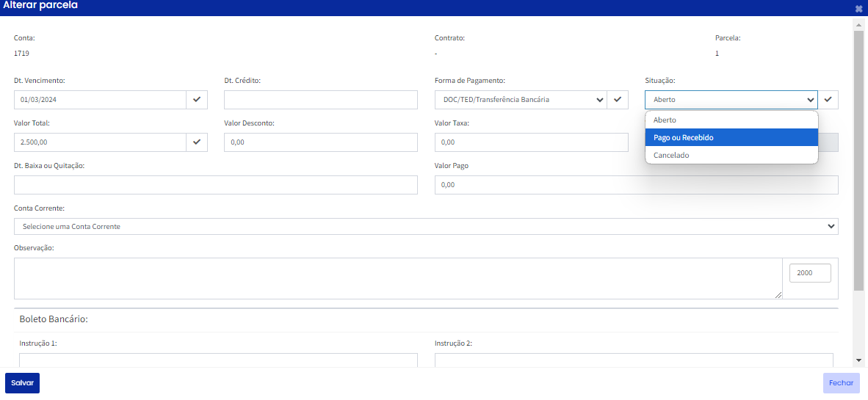The height and width of the screenshot is (400, 868).
Task: Expand Conta Corrente selection dropdown
Action: click(426, 226)
